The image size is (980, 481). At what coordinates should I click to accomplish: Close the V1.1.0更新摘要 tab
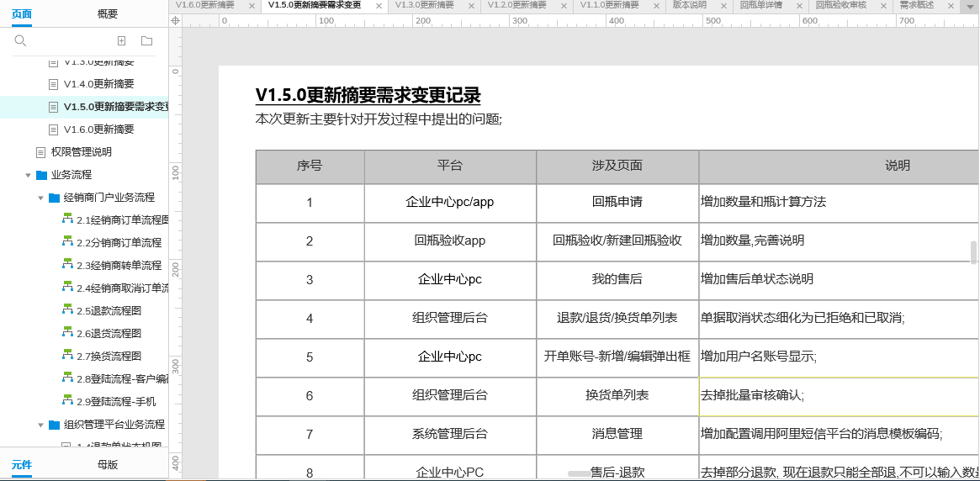point(656,6)
